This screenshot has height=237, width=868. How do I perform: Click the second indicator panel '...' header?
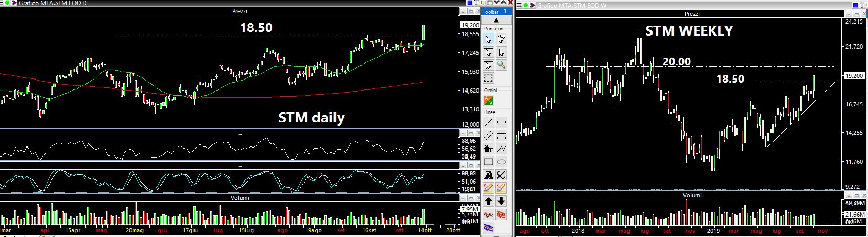(239, 166)
